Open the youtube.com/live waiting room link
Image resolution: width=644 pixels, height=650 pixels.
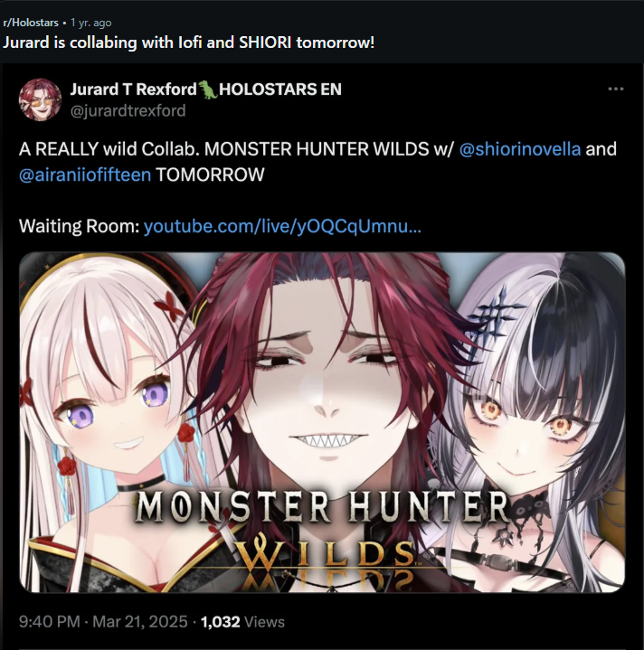282,226
